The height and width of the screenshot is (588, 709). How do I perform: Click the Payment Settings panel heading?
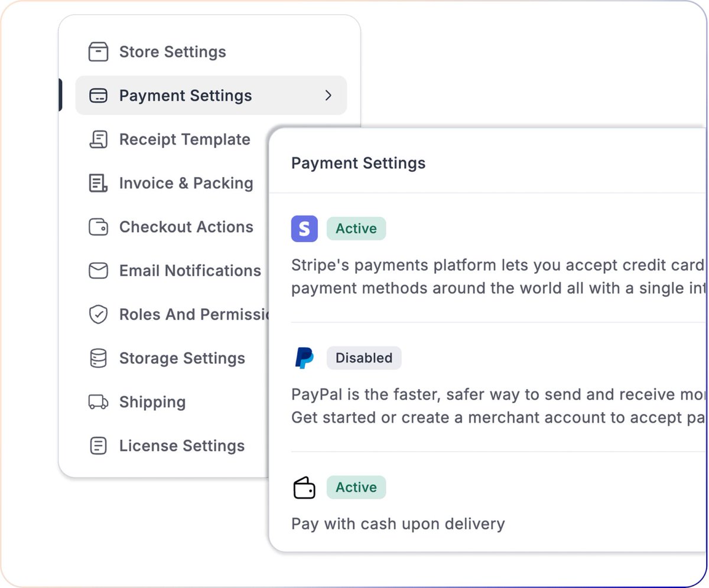358,163
